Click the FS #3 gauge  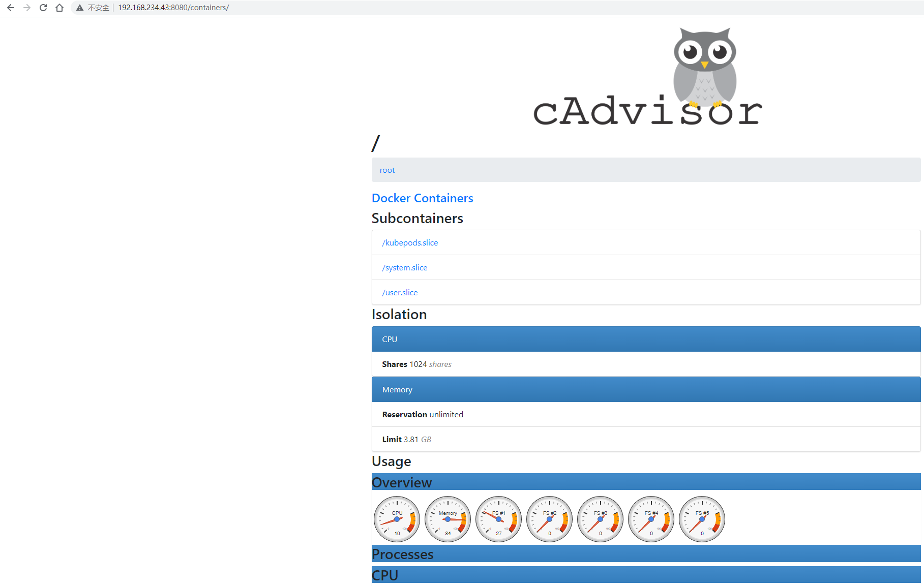601,519
